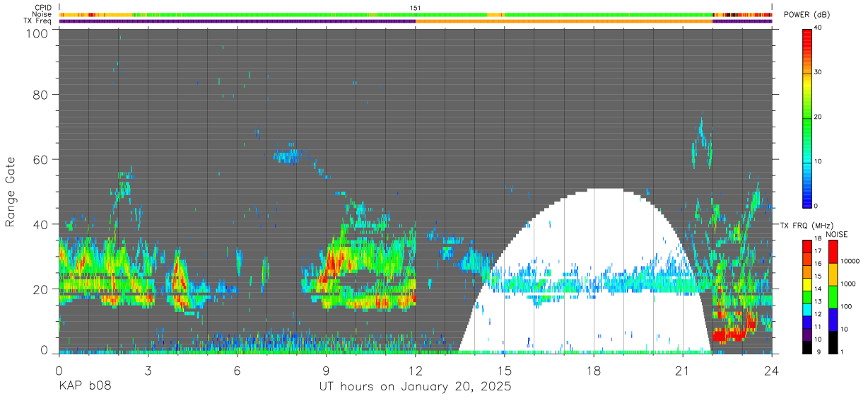Click the power color bar scale
This screenshot has width=868, height=401.
[x=807, y=117]
